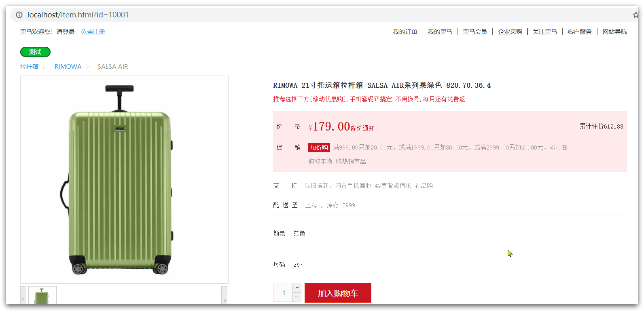Screen dimensions: 644x312
Task: Decrease quantity with the minus stepper
Action: pos(297,297)
